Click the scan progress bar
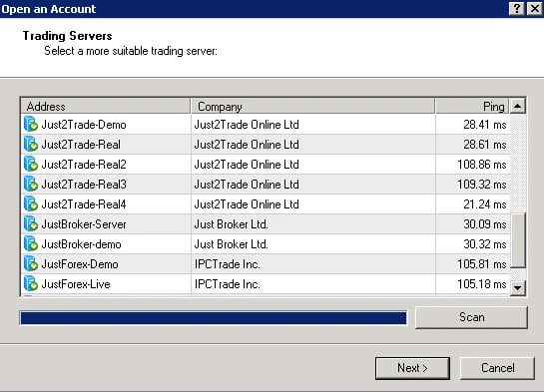This screenshot has height=392, width=544. (214, 318)
